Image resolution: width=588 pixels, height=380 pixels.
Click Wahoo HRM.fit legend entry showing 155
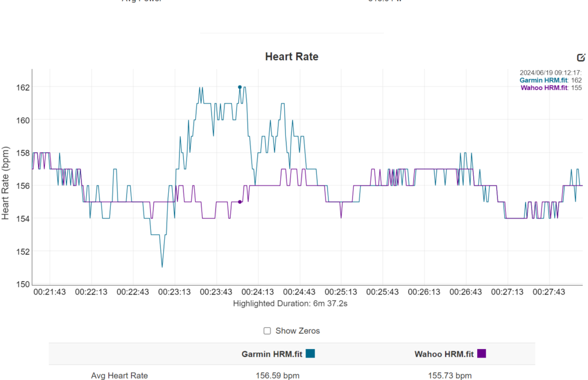point(551,88)
